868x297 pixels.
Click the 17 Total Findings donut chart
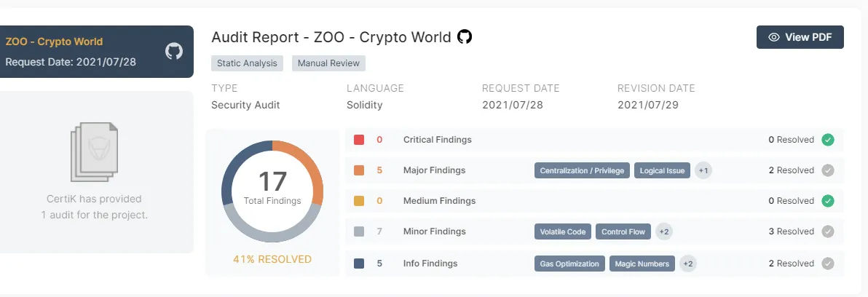point(272,191)
